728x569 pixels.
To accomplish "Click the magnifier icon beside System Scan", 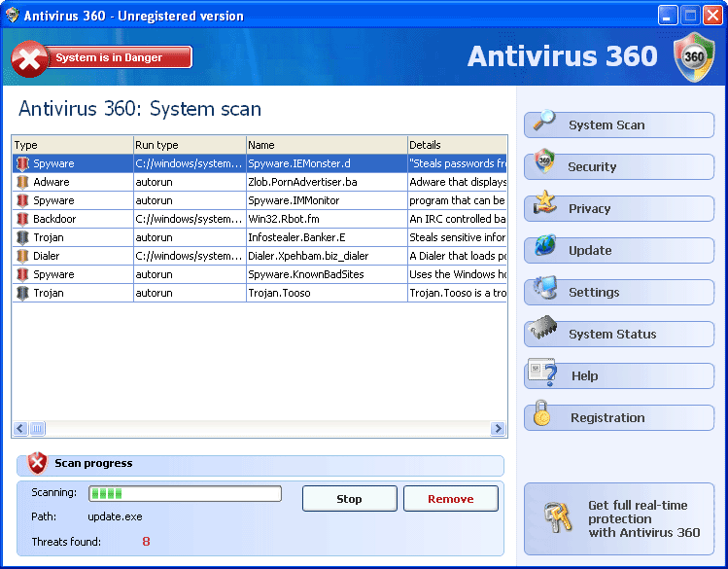I will tap(543, 120).
